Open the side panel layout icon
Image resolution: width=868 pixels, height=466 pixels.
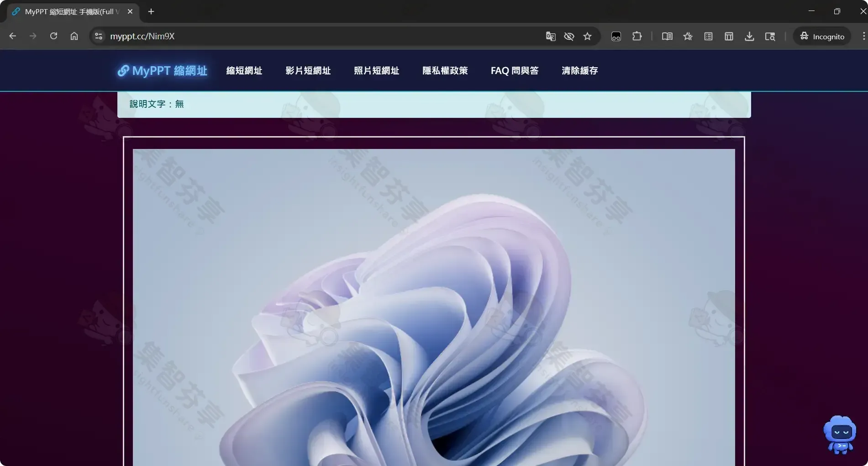729,36
